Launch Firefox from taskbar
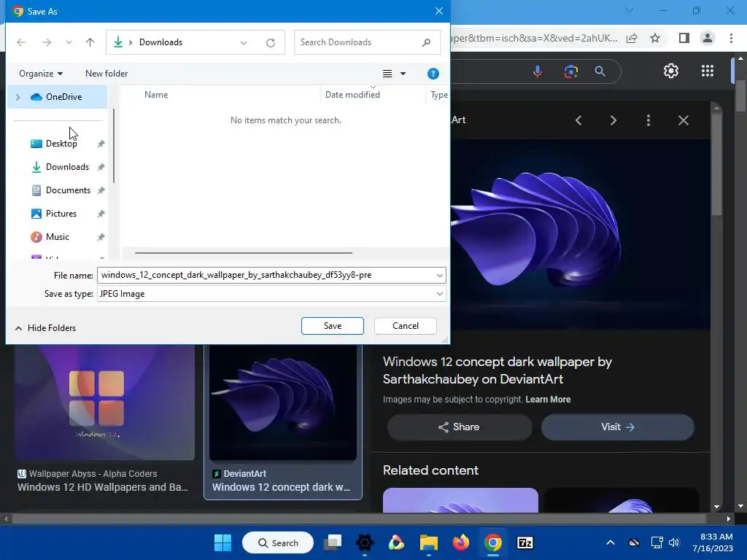 (461, 542)
